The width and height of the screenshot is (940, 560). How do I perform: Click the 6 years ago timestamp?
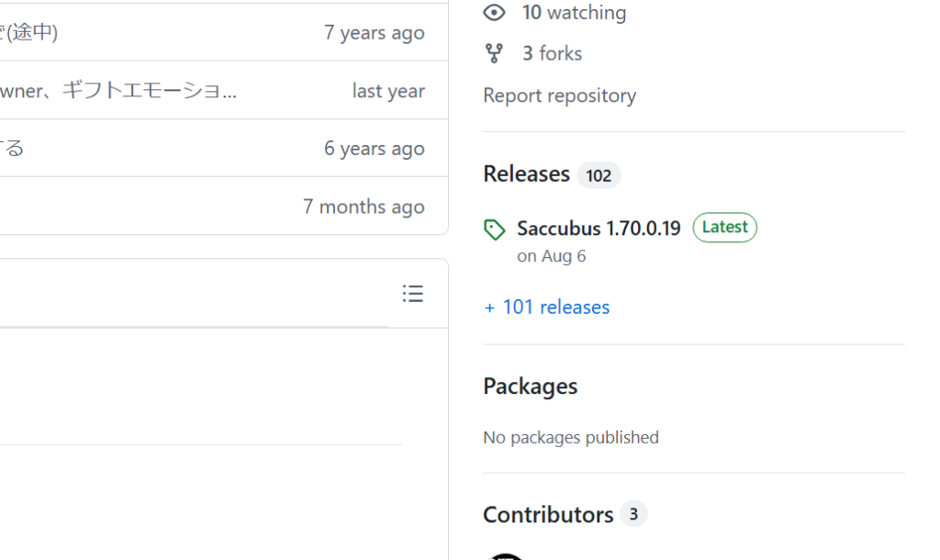tap(374, 149)
